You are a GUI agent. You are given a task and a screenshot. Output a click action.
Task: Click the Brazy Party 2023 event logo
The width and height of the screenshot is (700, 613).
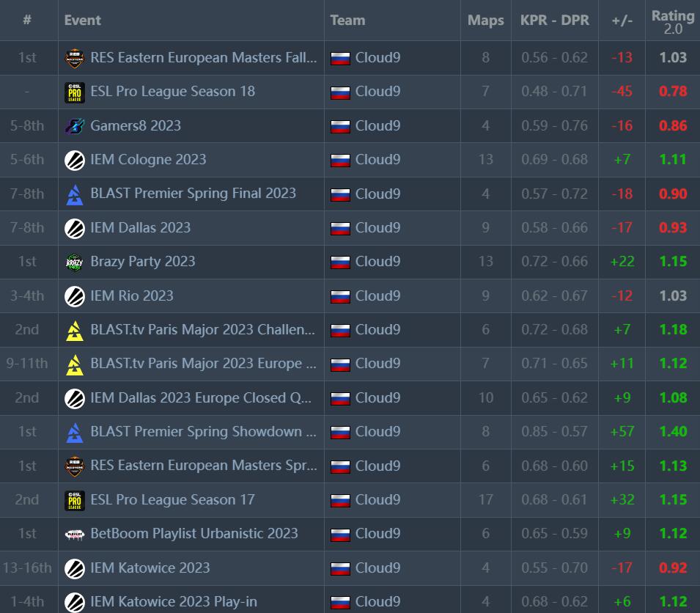75,262
